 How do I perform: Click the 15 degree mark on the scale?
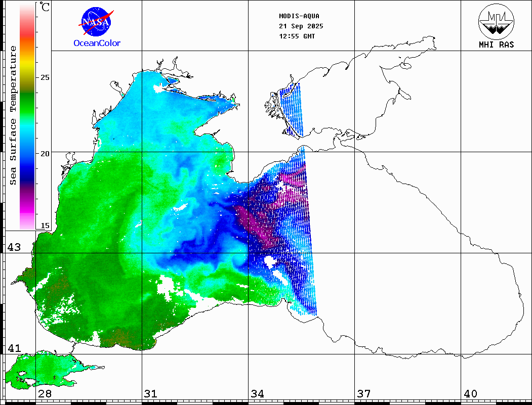point(46,226)
